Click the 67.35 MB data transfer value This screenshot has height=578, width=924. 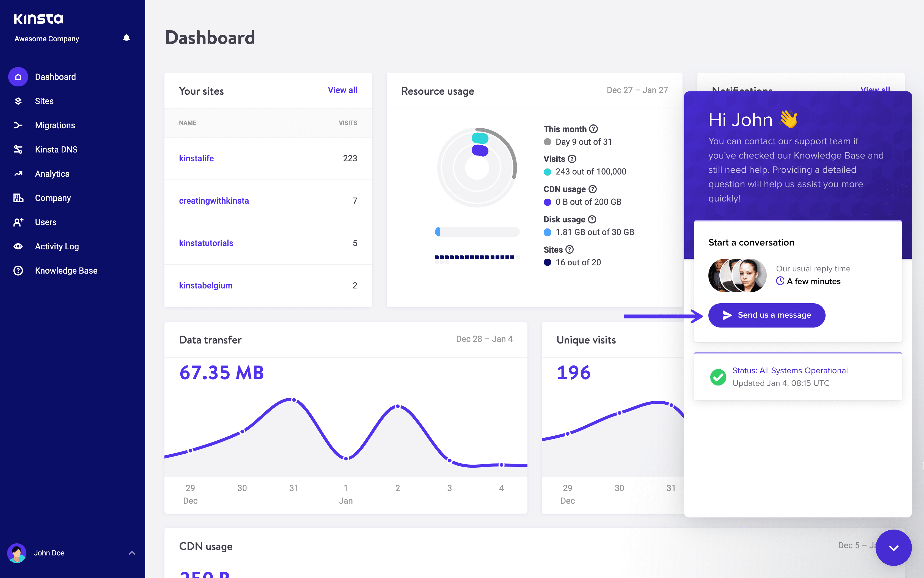[221, 372]
